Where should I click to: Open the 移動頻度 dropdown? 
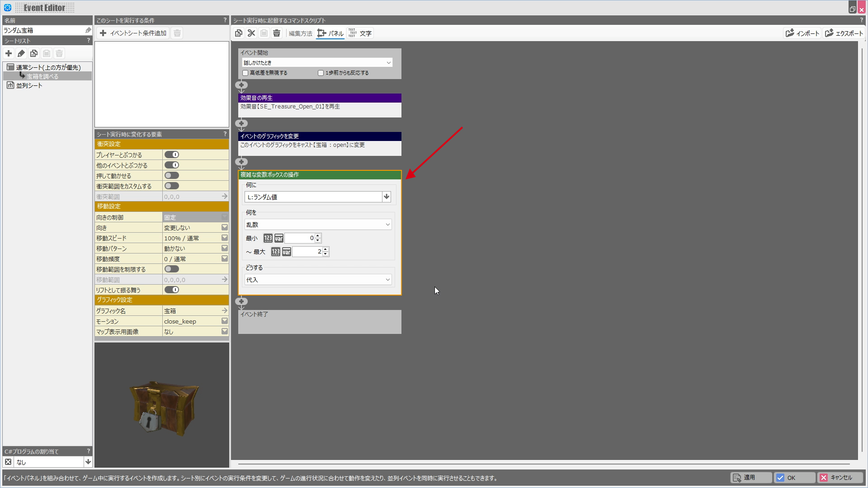tap(224, 258)
